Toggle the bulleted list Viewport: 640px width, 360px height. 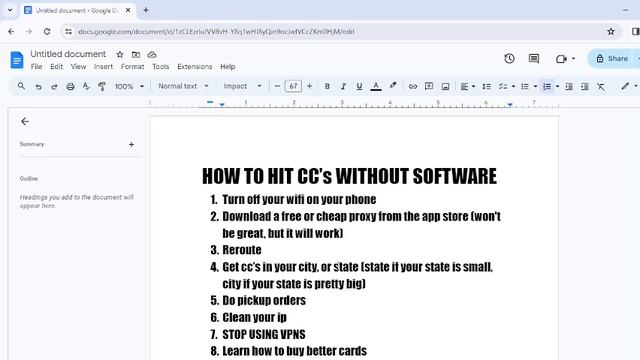click(525, 87)
